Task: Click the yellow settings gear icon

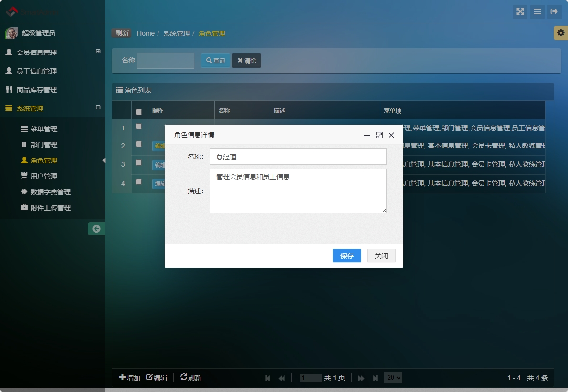Action: click(561, 33)
